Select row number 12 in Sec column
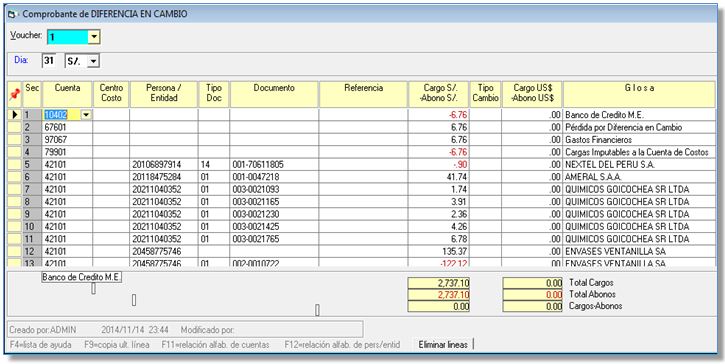725x364 pixels. pyautogui.click(x=32, y=252)
